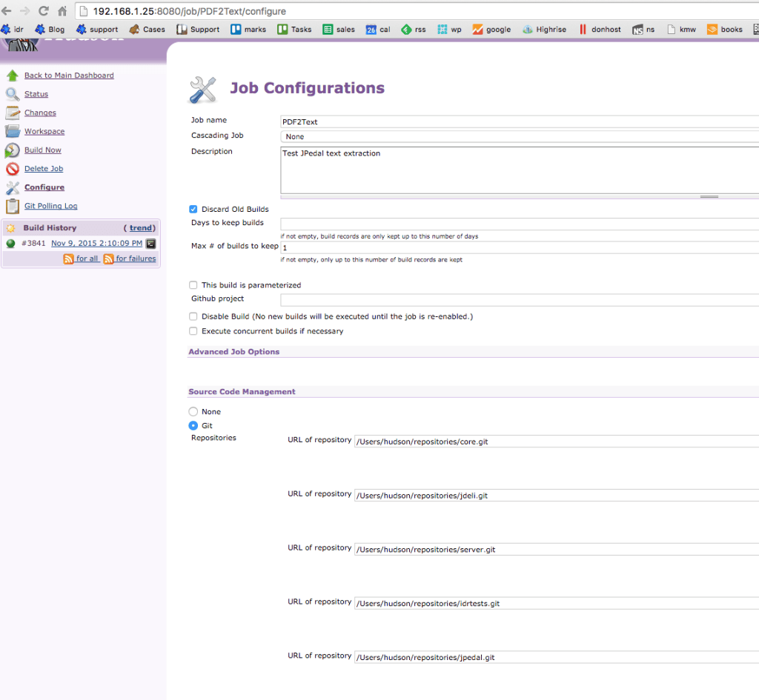Select the None source code management option

coord(193,411)
